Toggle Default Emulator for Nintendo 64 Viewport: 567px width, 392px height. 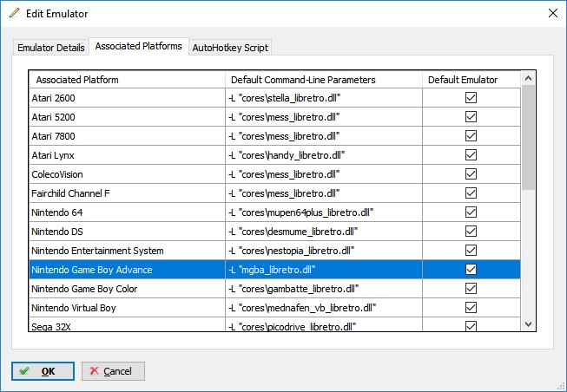[x=471, y=212]
